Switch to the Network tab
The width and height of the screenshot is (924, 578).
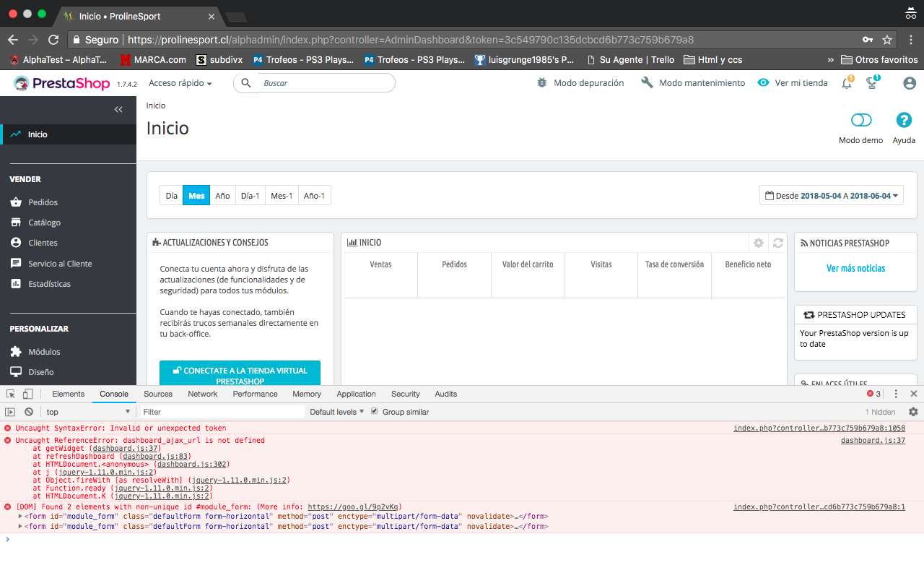[x=202, y=394]
